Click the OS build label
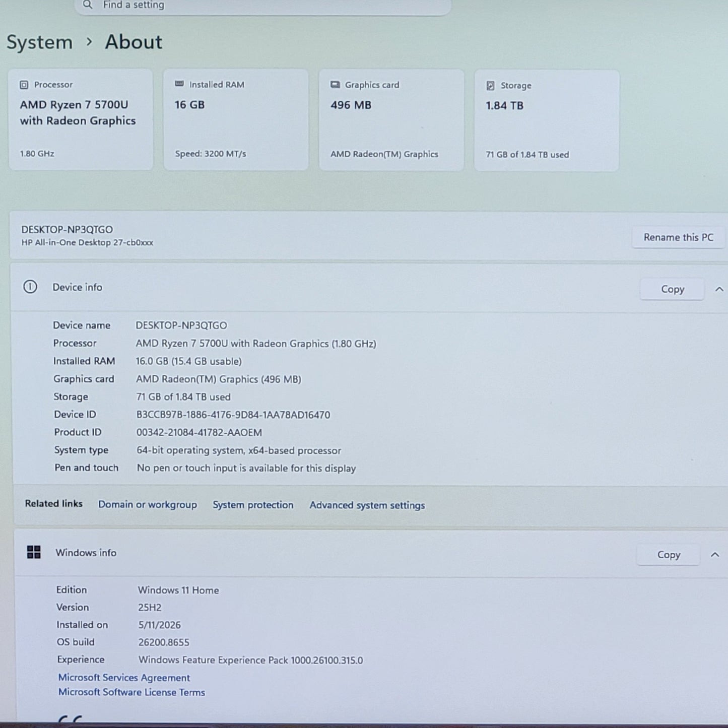 (76, 642)
